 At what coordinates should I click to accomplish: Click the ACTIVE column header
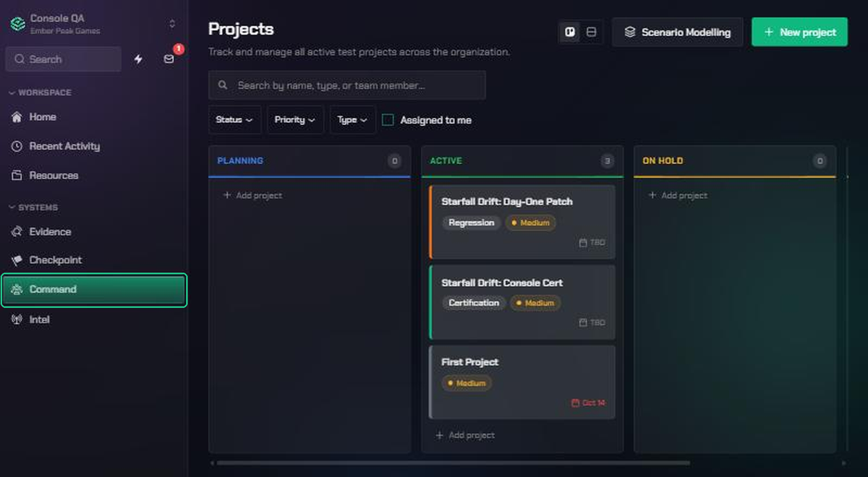coord(446,161)
